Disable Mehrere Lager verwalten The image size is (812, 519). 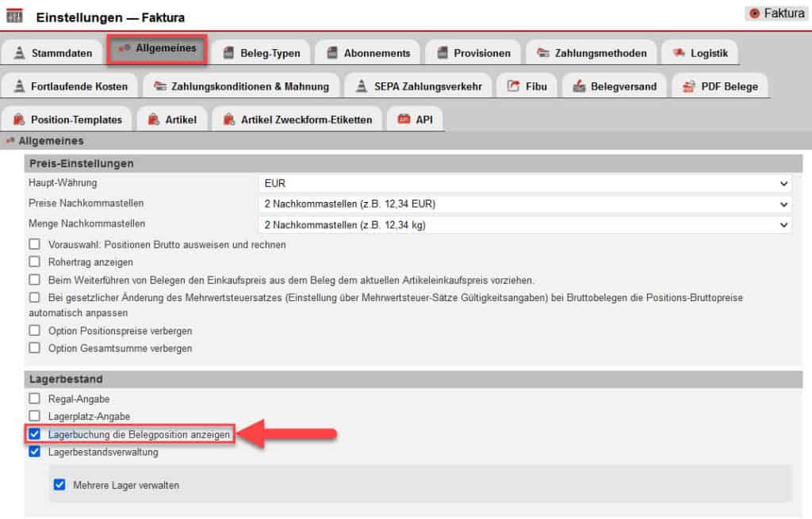pyautogui.click(x=60, y=484)
